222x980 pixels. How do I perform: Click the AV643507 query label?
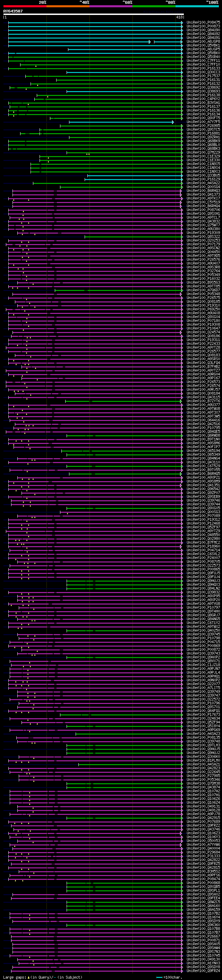coord(13,11)
